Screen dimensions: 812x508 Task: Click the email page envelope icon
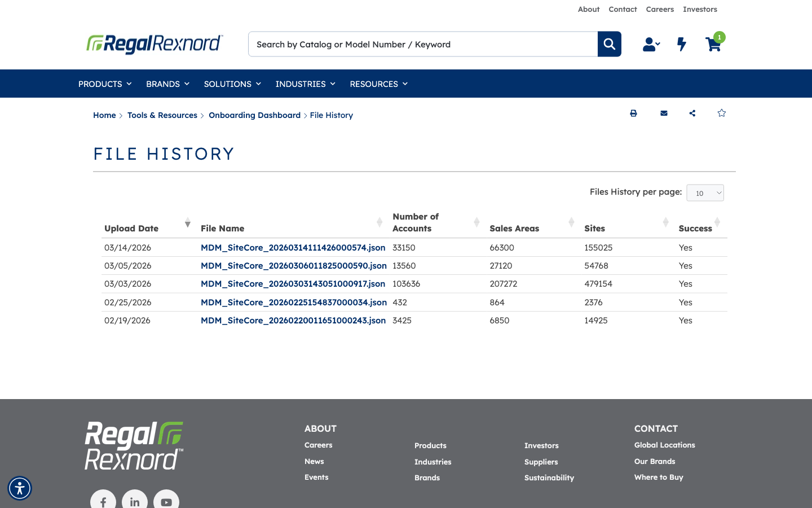(664, 113)
